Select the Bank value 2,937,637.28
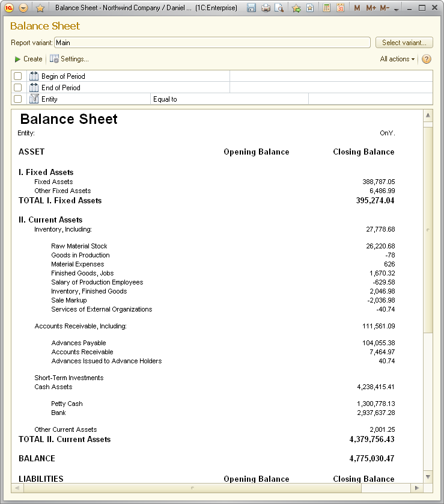The height and width of the screenshot is (504, 444). click(376, 413)
